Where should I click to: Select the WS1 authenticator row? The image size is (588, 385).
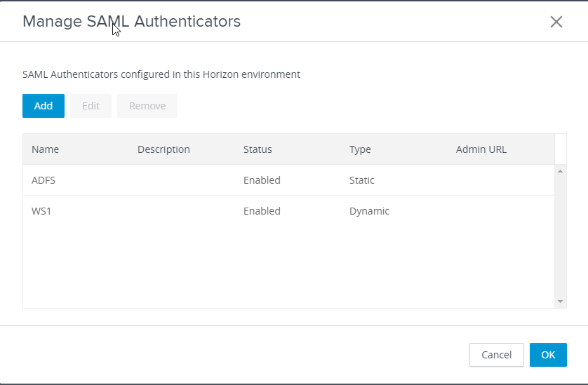[289, 211]
